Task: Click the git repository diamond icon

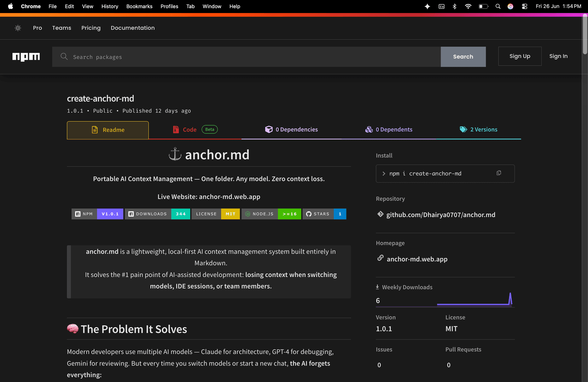Action: (x=380, y=214)
